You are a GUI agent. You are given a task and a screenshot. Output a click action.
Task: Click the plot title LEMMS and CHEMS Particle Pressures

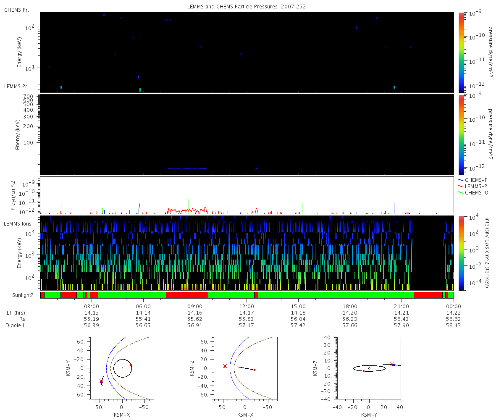[245, 7]
